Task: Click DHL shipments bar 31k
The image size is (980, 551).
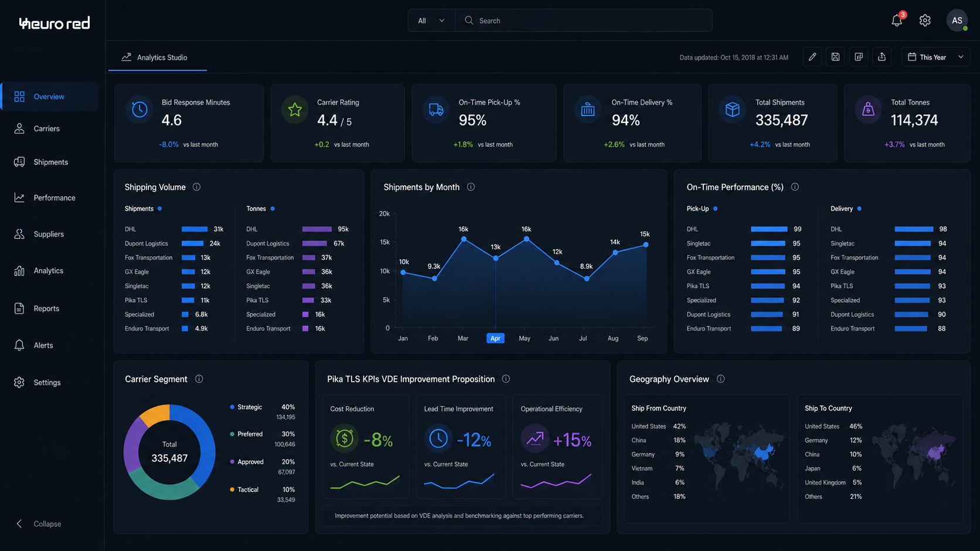Action: pos(195,229)
